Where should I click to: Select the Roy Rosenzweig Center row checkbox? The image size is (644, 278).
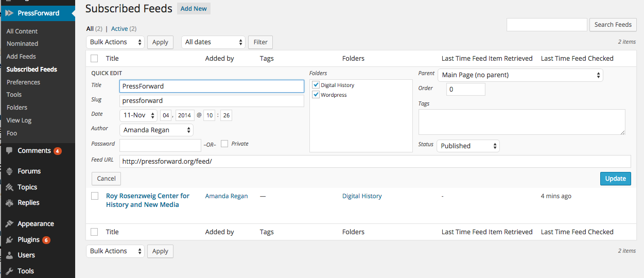[94, 196]
